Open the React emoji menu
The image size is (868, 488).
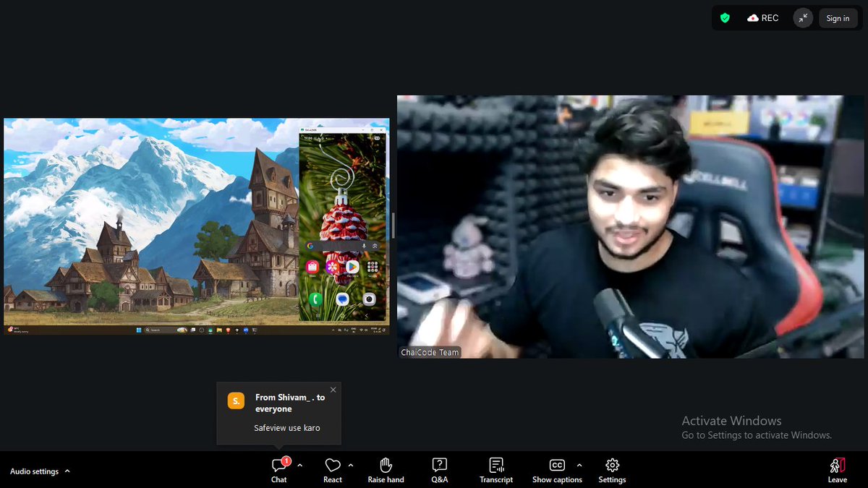(333, 470)
